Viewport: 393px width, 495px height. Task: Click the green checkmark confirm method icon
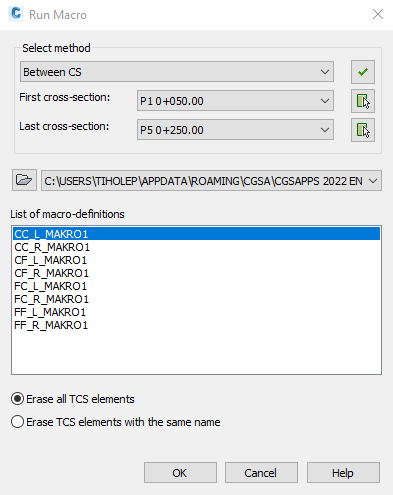[x=363, y=72]
